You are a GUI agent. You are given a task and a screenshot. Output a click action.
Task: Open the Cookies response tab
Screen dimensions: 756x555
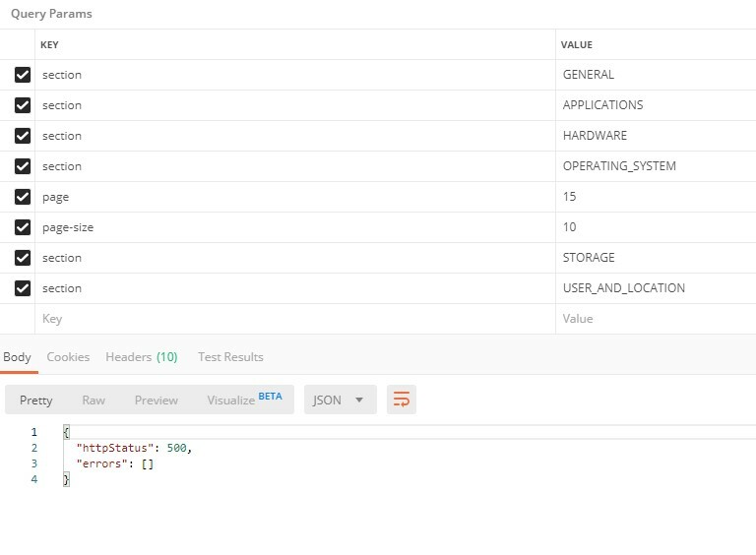[68, 357]
